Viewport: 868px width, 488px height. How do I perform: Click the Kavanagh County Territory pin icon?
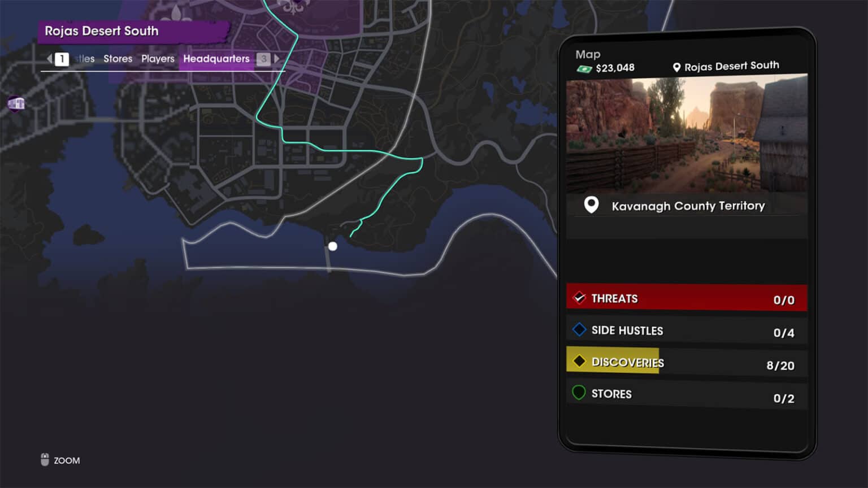click(x=591, y=204)
